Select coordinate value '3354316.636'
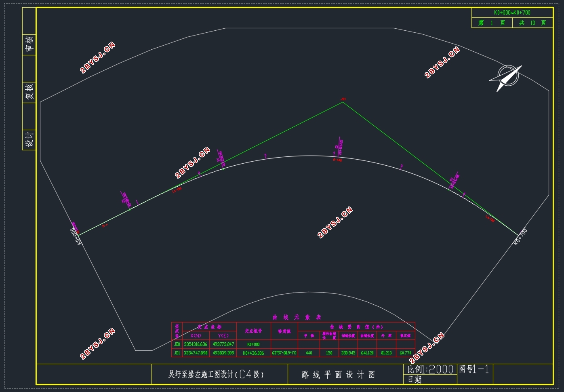The height and width of the screenshot is (392, 564). point(196,344)
